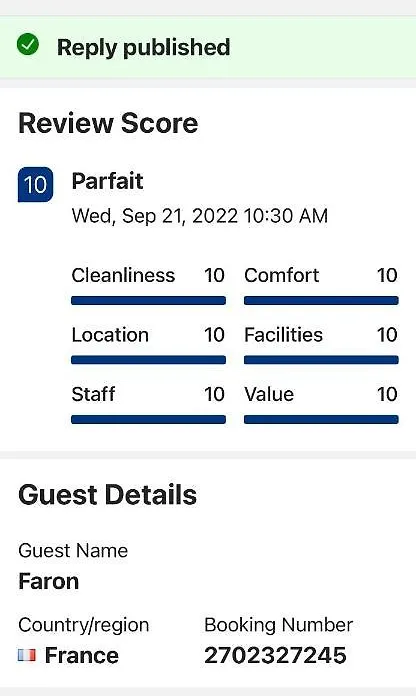Click the Facilities label
Image resolution: width=416 pixels, height=700 pixels.
(283, 335)
